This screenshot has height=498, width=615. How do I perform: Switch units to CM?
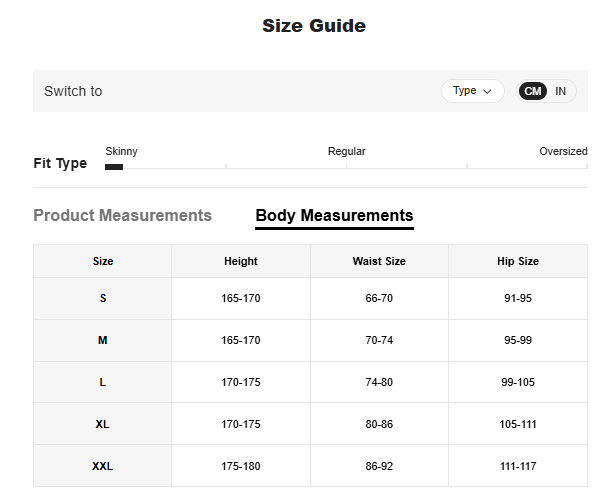click(533, 91)
